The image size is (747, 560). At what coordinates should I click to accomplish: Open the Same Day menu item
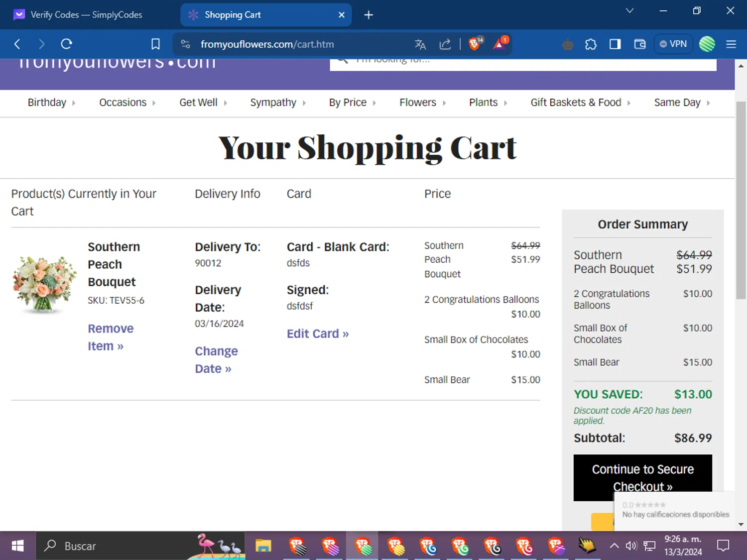coord(677,103)
